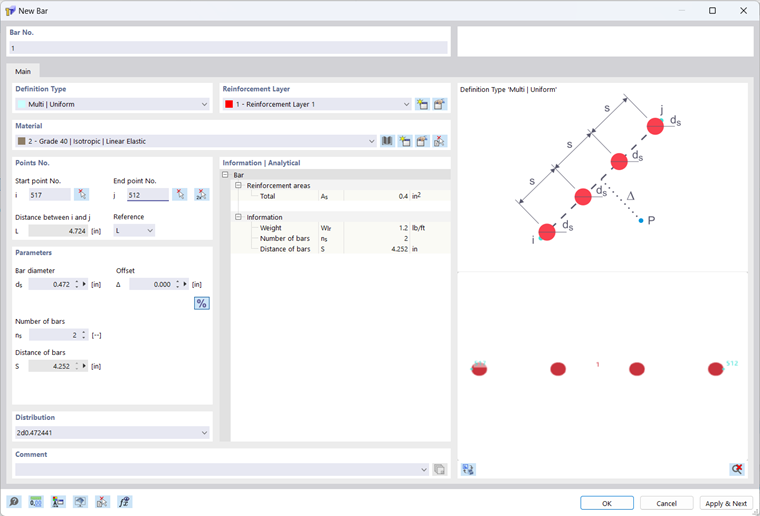Open comment library icon beside Comment field
The width and height of the screenshot is (760, 516).
click(440, 469)
